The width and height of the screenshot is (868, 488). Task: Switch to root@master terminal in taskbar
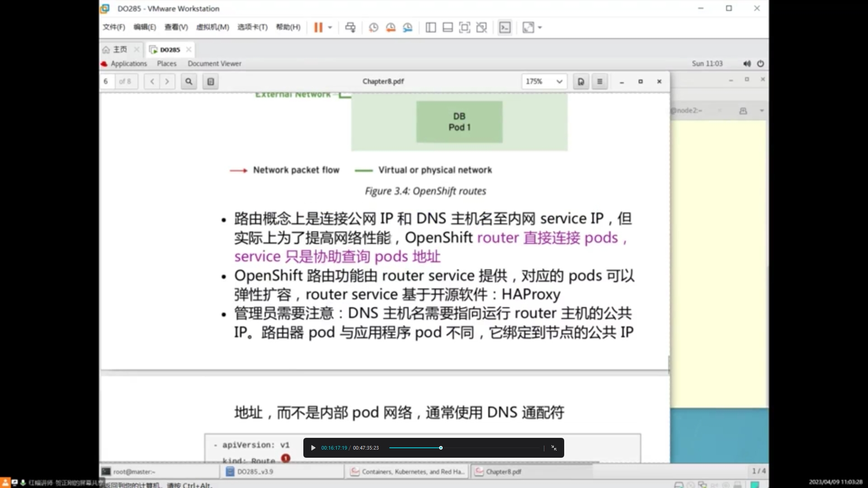tap(160, 471)
